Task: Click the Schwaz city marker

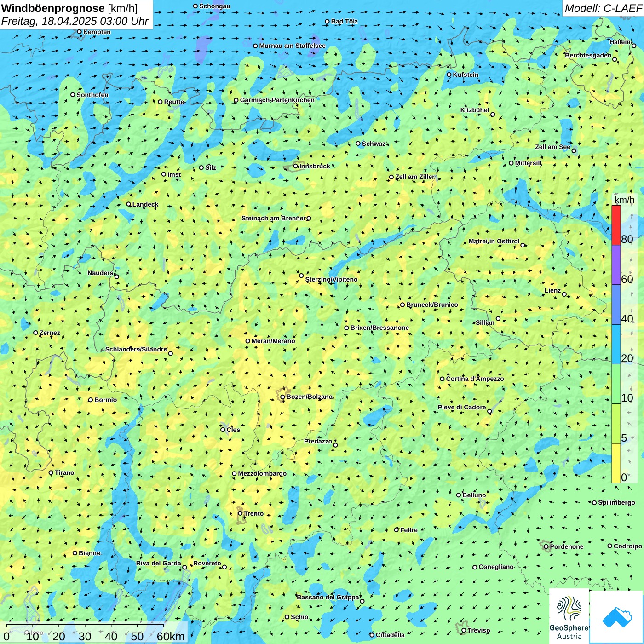Action: click(358, 144)
